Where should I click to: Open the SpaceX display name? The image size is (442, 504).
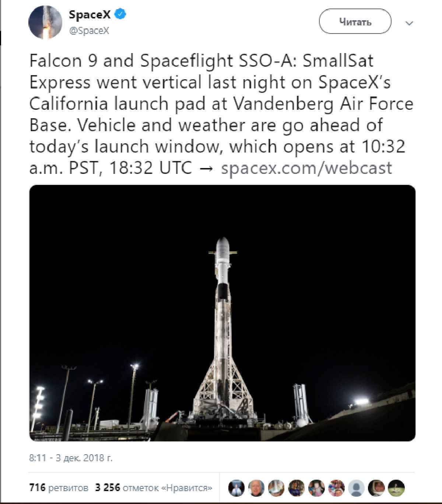point(90,14)
